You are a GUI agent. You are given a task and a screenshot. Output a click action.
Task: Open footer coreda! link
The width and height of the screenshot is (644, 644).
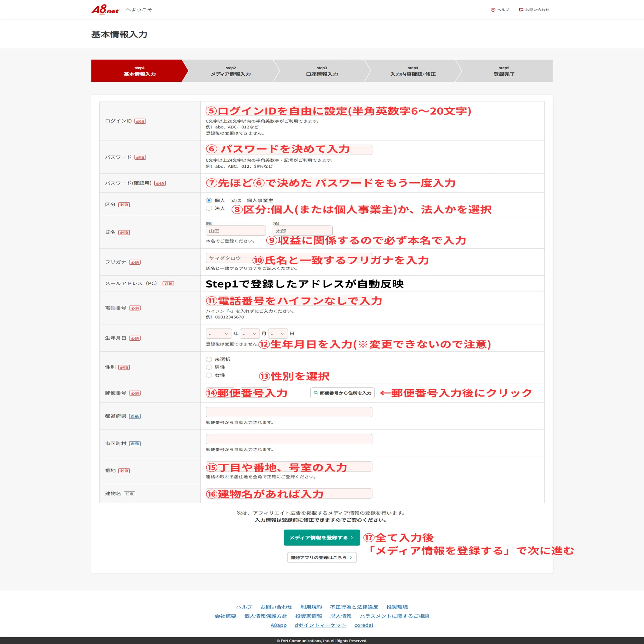pyautogui.click(x=364, y=625)
